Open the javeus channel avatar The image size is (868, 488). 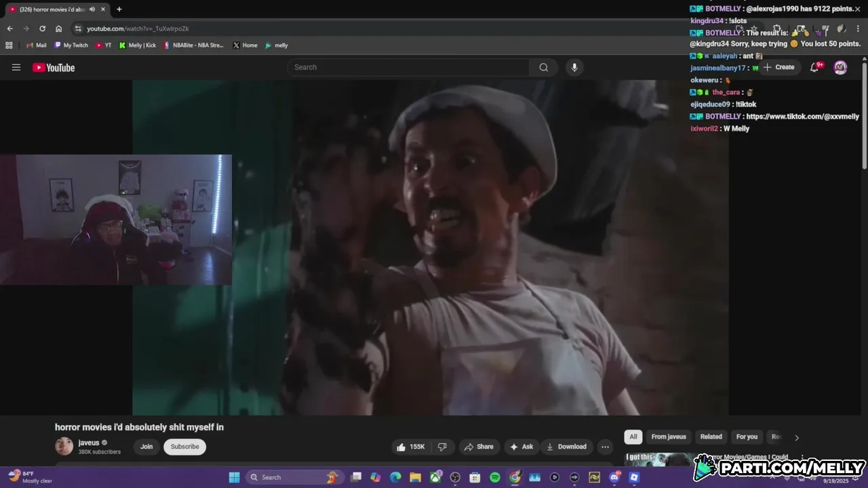pos(64,446)
